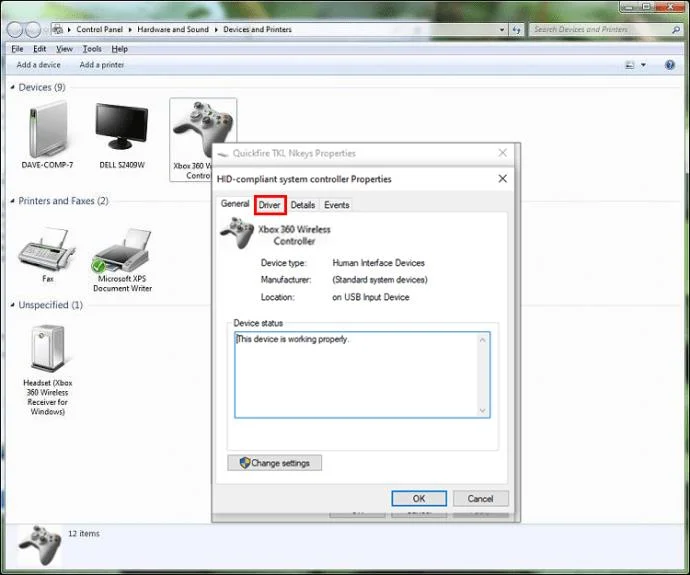Select the DELL S2409W monitor icon
Image resolution: width=690 pixels, height=575 pixels.
point(121,127)
